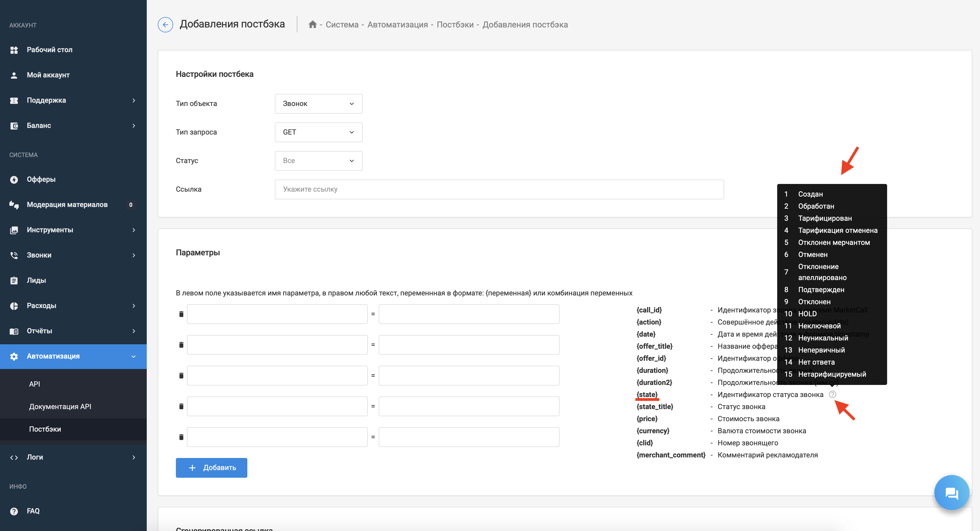
Task: Expand the Баланс submenu chevron
Action: (x=134, y=126)
